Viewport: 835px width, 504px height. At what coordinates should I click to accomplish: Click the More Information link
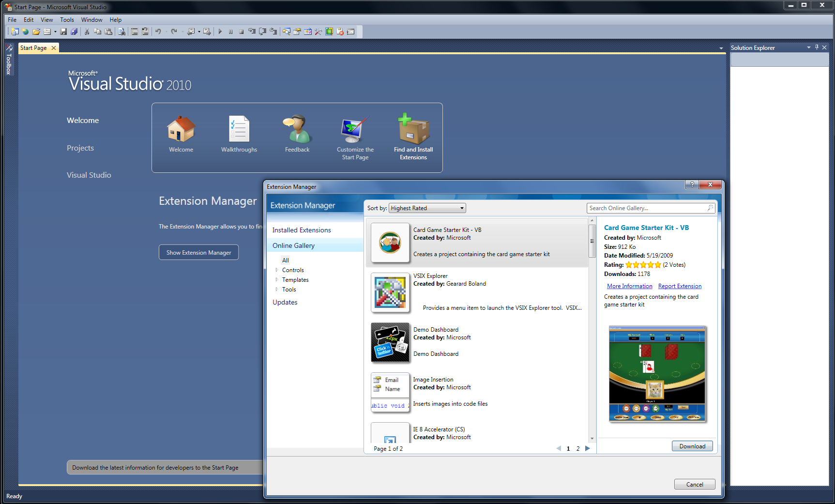629,286
